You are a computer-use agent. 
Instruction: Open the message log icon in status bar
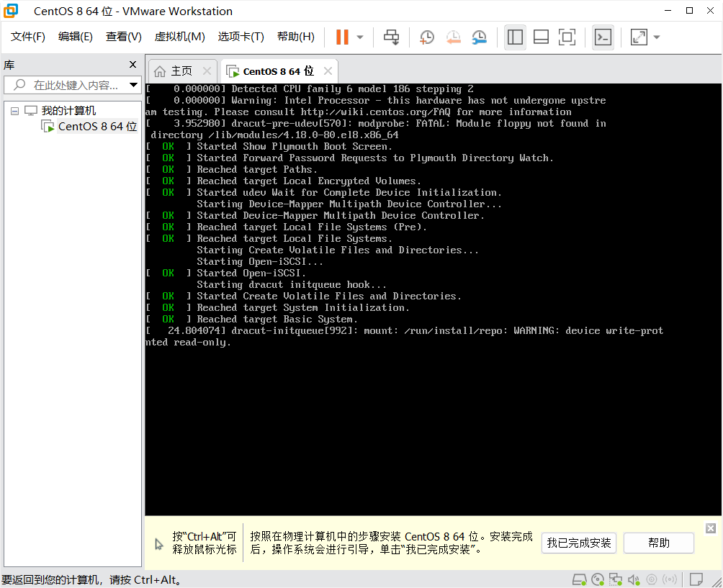(696, 579)
